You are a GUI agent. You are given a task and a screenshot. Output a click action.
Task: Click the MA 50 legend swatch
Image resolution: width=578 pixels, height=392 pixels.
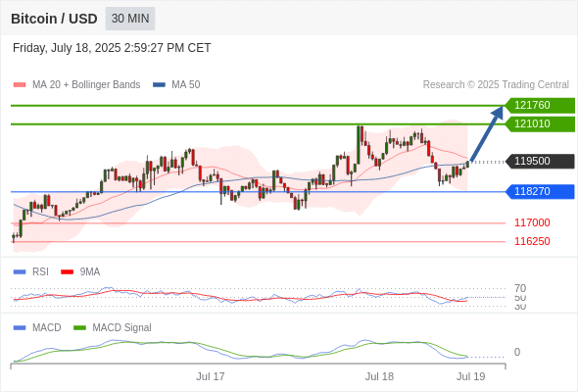pyautogui.click(x=160, y=85)
